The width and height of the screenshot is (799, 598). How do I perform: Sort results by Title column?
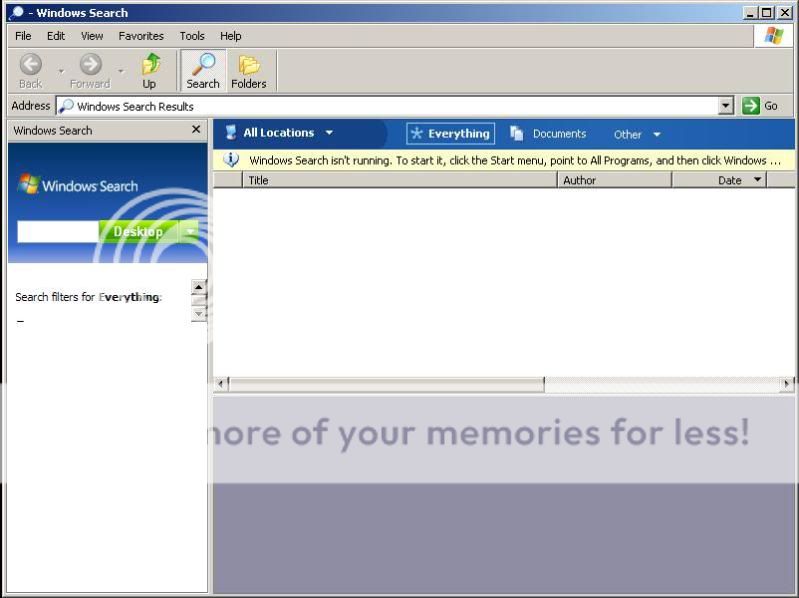[400, 180]
